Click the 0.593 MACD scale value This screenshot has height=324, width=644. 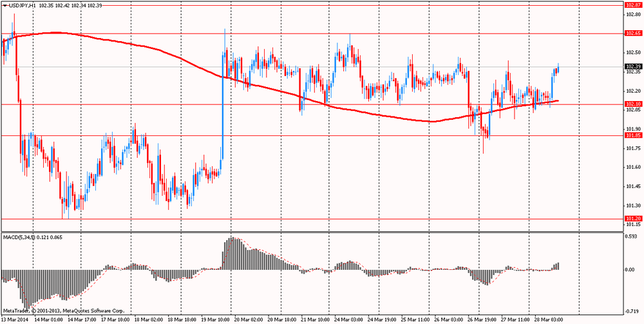click(631, 236)
